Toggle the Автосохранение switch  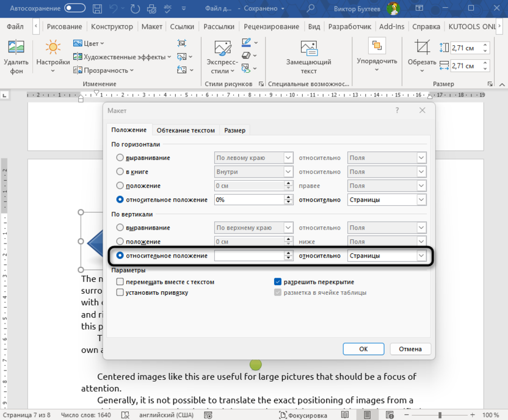pos(74,9)
